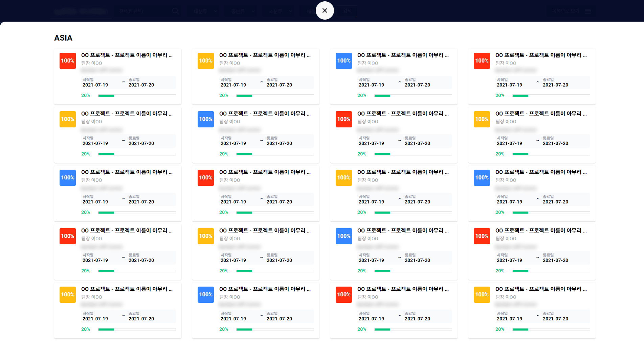Click red 100% badge in bottom row
The height and width of the screenshot is (341, 644).
click(344, 295)
